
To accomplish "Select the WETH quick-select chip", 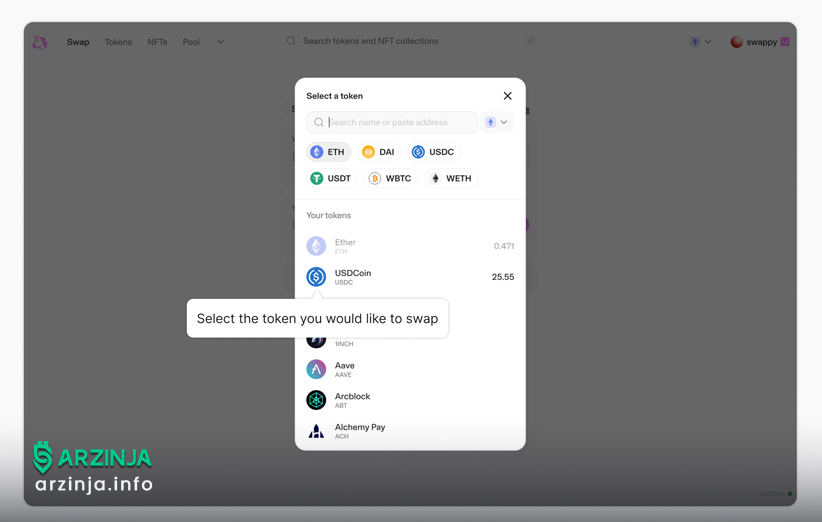I will [451, 178].
